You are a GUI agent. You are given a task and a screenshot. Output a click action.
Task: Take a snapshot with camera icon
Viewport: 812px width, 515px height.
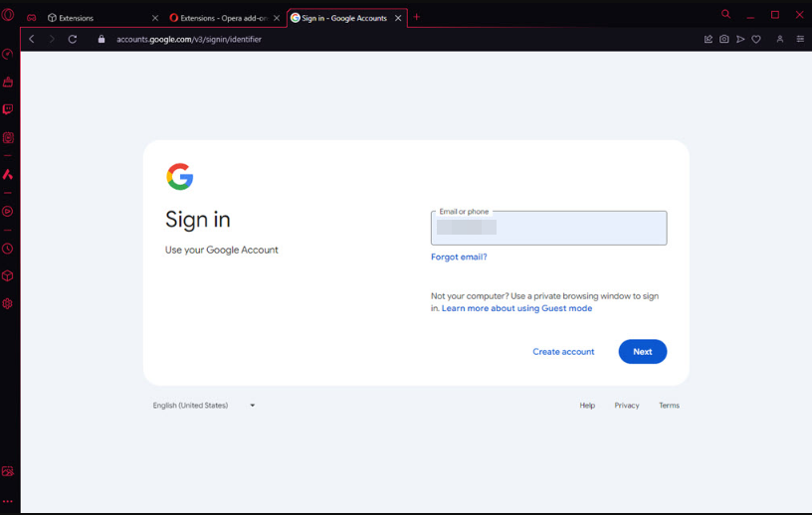coord(724,39)
